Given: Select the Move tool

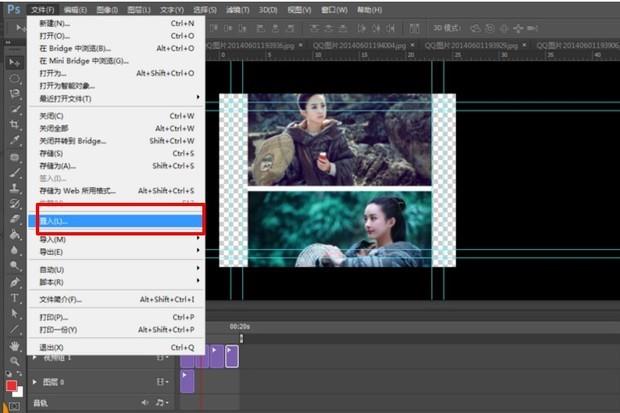Looking at the screenshot, I should coord(14,63).
